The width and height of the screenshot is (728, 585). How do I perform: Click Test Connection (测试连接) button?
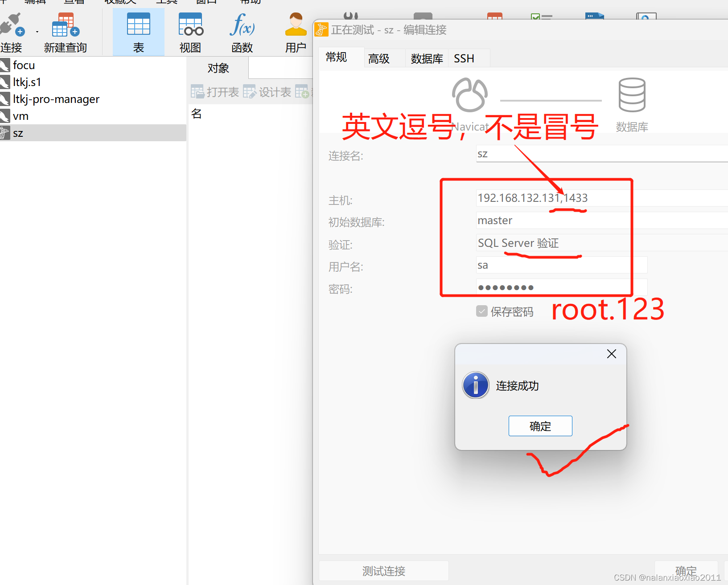(384, 571)
